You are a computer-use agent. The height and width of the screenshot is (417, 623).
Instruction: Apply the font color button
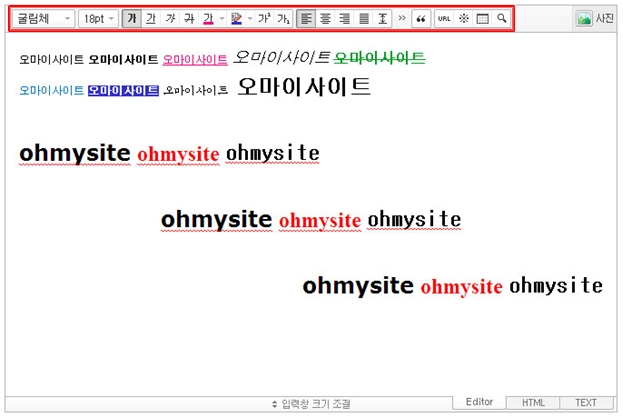point(207,19)
